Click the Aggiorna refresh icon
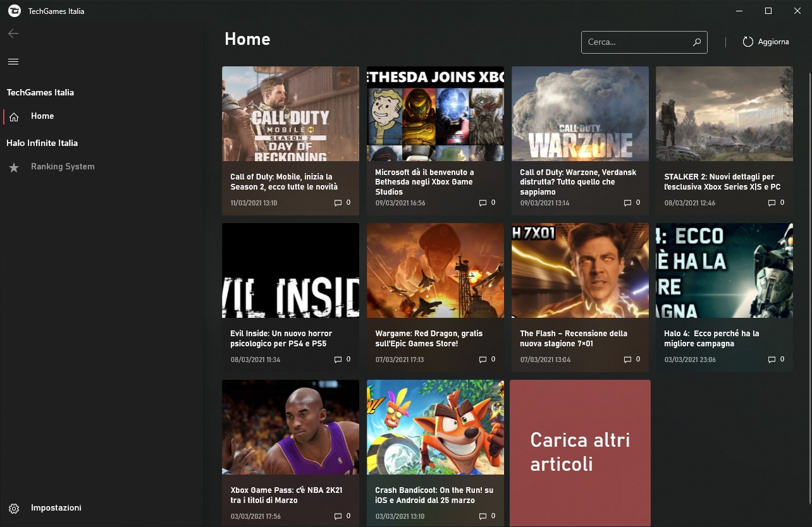Viewport: 812px width, 527px height. click(x=748, y=42)
